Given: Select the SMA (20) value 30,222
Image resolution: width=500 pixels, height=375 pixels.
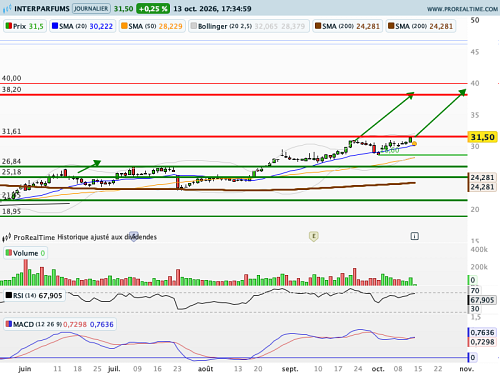Looking at the screenshot, I should [x=101, y=26].
